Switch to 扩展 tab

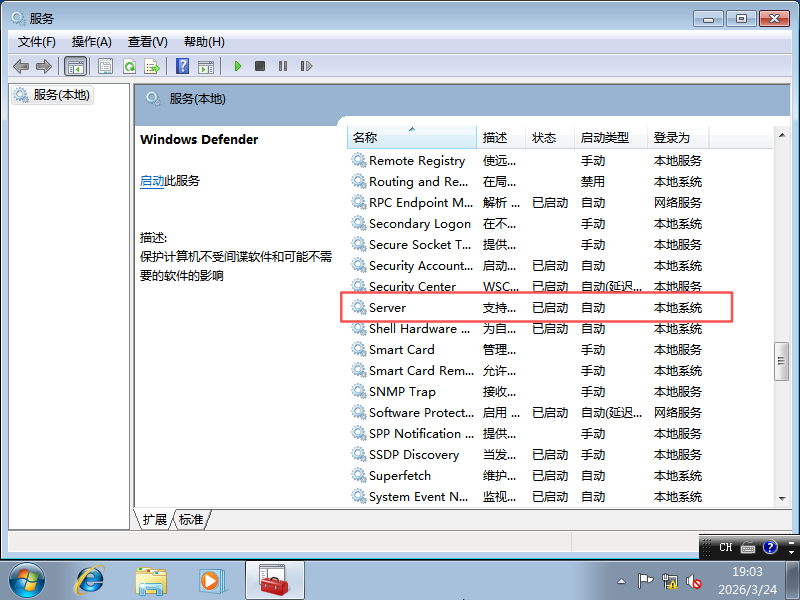point(154,519)
